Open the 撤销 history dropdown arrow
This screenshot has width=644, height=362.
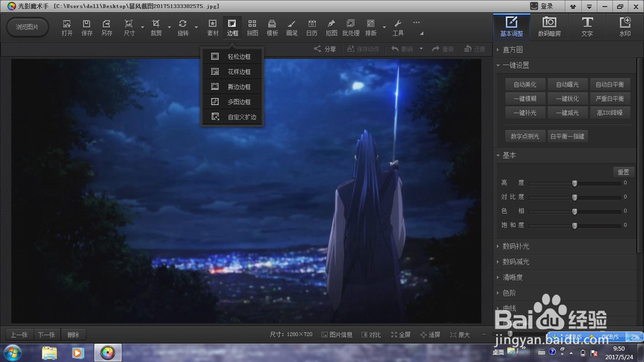[x=421, y=49]
